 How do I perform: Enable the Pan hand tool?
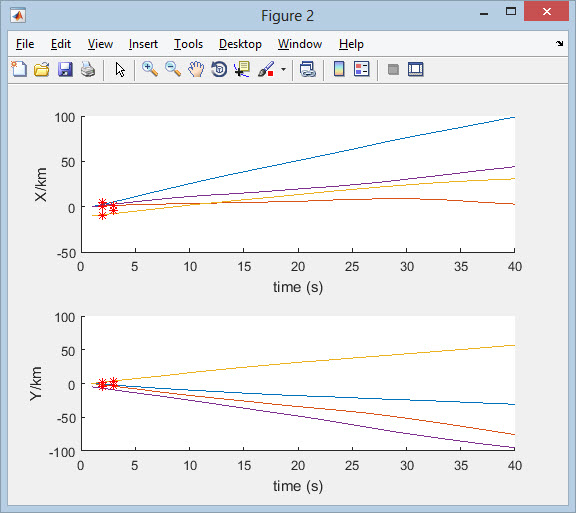[x=196, y=69]
